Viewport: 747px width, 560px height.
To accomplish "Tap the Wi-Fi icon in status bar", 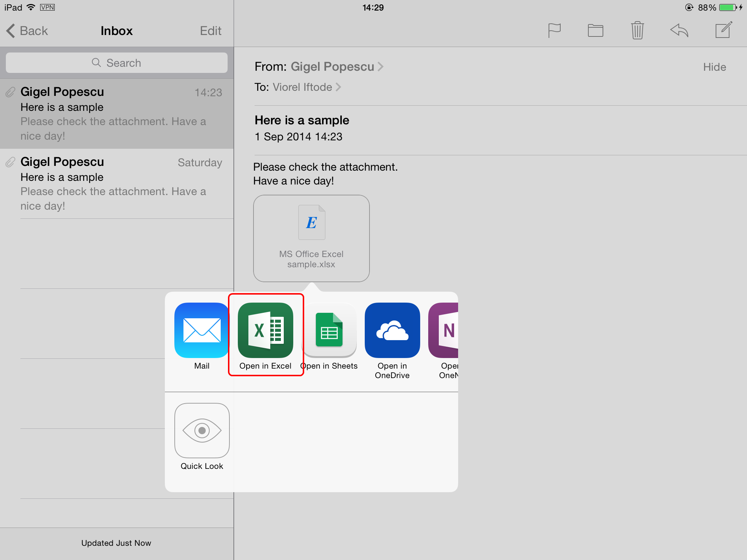I will [x=31, y=7].
